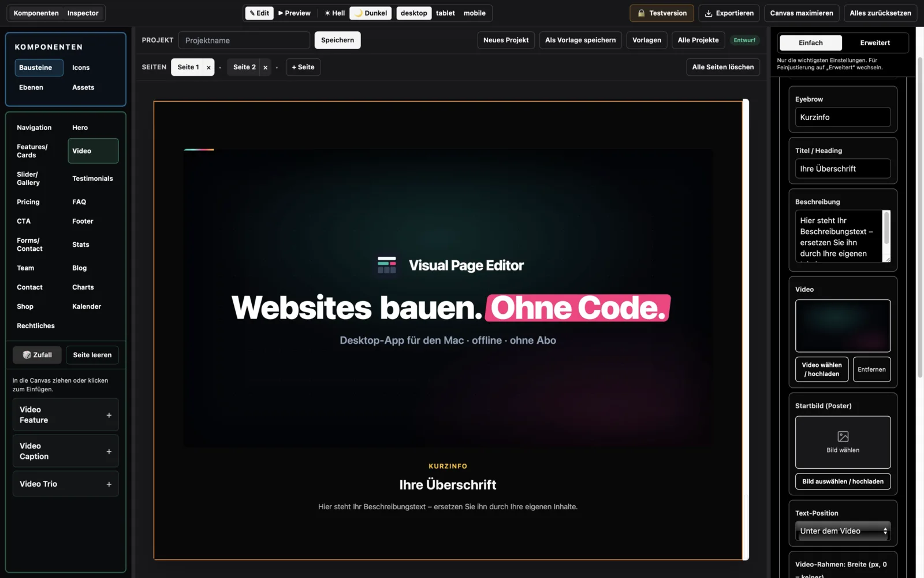Add the Video Caption block with plus
The image size is (924, 578).
click(109, 451)
